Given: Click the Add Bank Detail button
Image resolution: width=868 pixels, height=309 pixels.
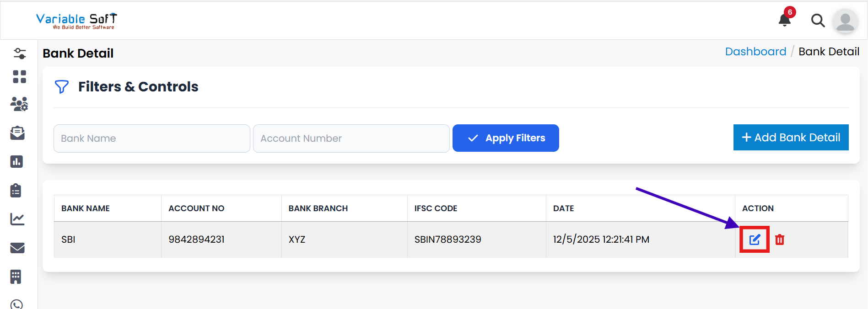Looking at the screenshot, I should (x=791, y=138).
